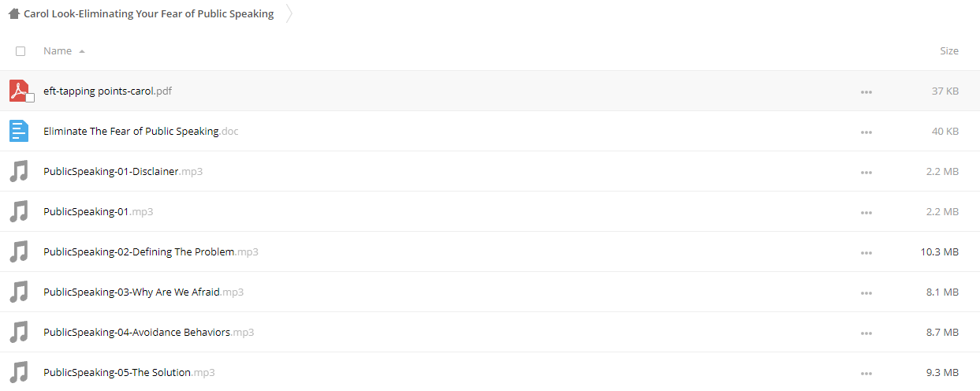The image size is (980, 391).
Task: Click the home icon in breadcrumb
Action: coord(13,13)
